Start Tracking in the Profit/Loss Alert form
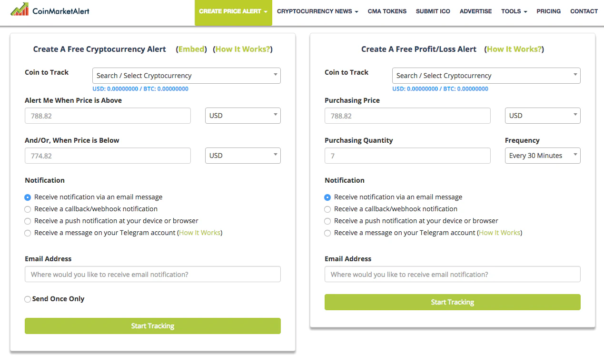604x364 pixels. click(x=453, y=302)
